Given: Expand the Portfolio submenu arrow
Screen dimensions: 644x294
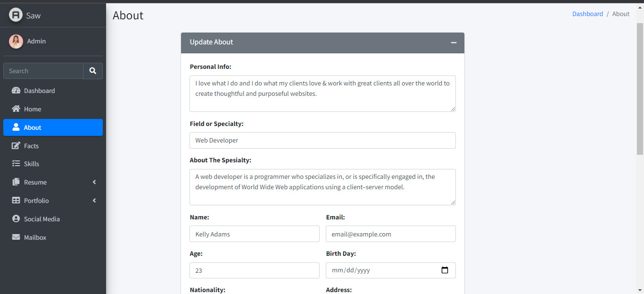Looking at the screenshot, I should point(94,201).
